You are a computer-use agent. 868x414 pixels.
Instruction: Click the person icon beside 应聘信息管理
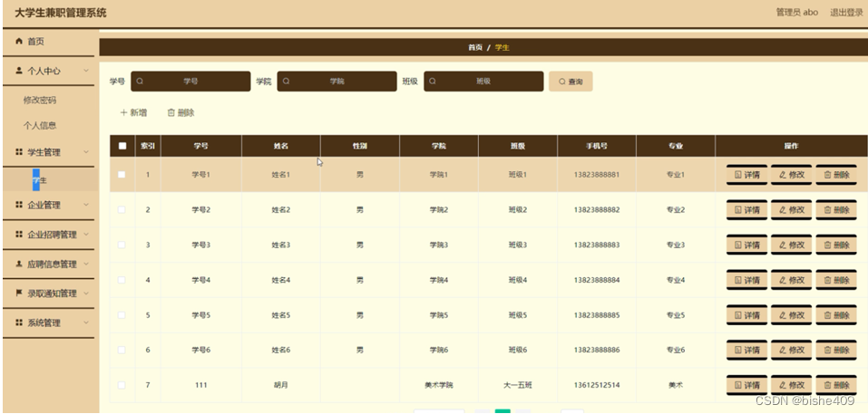point(19,265)
